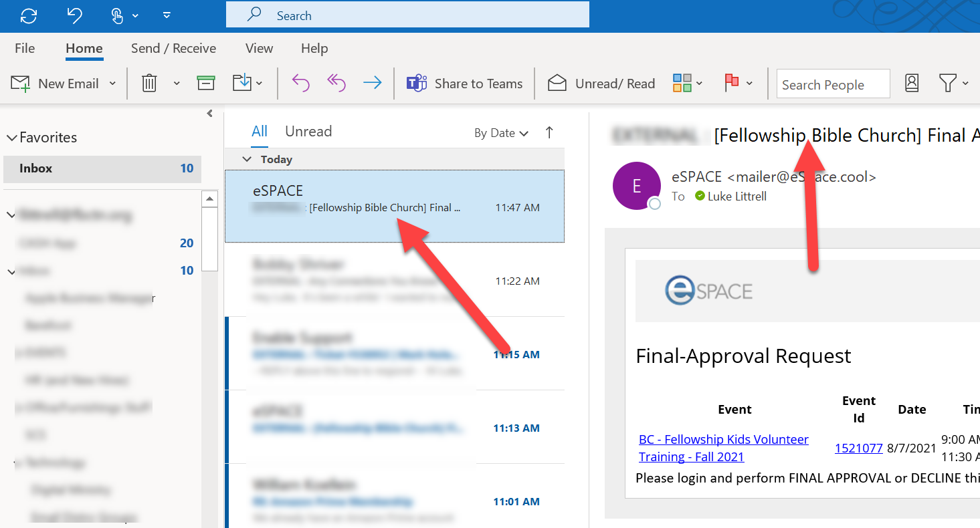The height and width of the screenshot is (528, 980).
Task: Click the eSPACE sender avatar
Action: pyautogui.click(x=637, y=186)
